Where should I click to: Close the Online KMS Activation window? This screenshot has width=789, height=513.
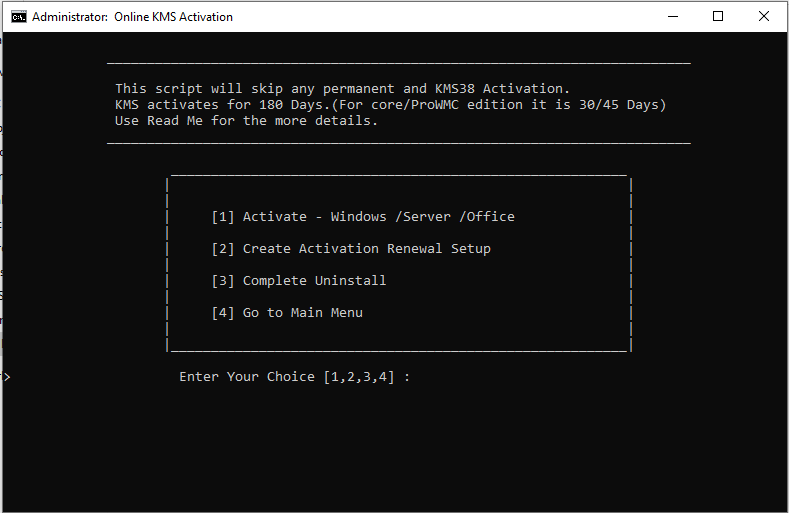[763, 17]
